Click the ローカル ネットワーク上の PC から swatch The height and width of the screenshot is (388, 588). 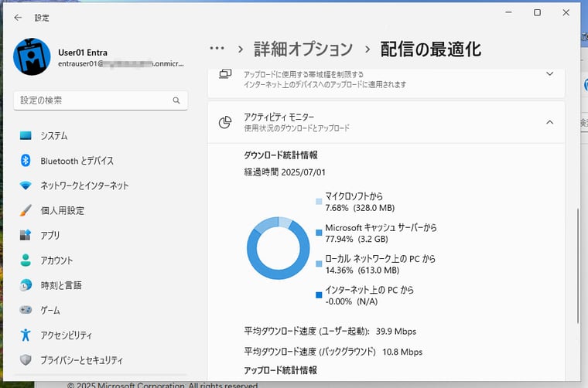tap(319, 264)
